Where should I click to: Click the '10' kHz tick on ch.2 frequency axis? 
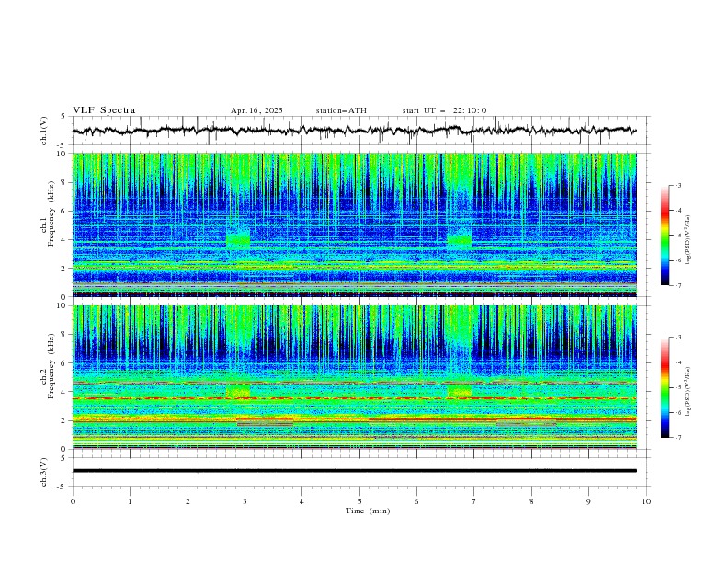63,305
